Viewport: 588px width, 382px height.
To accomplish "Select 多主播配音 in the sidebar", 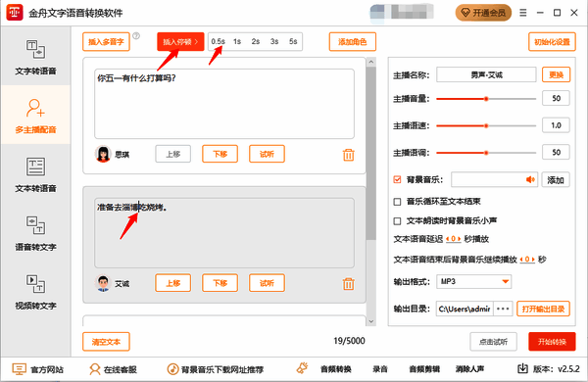I will click(x=35, y=116).
